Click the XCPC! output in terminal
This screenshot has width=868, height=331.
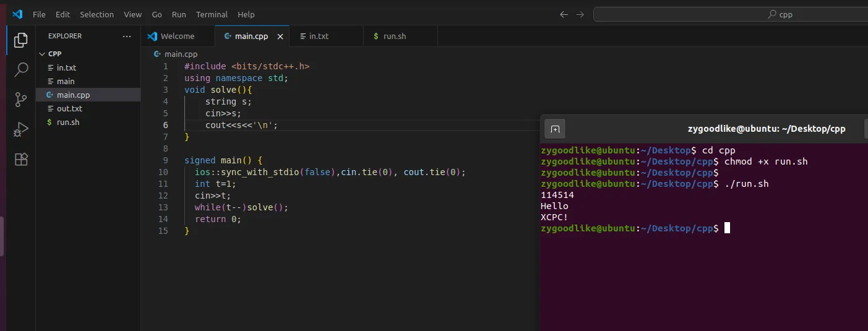554,217
